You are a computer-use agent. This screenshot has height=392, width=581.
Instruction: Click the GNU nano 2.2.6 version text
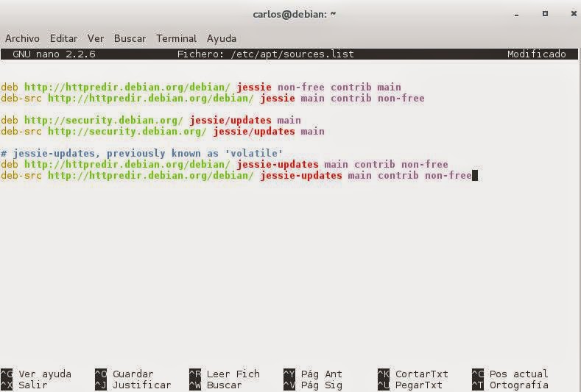[54, 54]
